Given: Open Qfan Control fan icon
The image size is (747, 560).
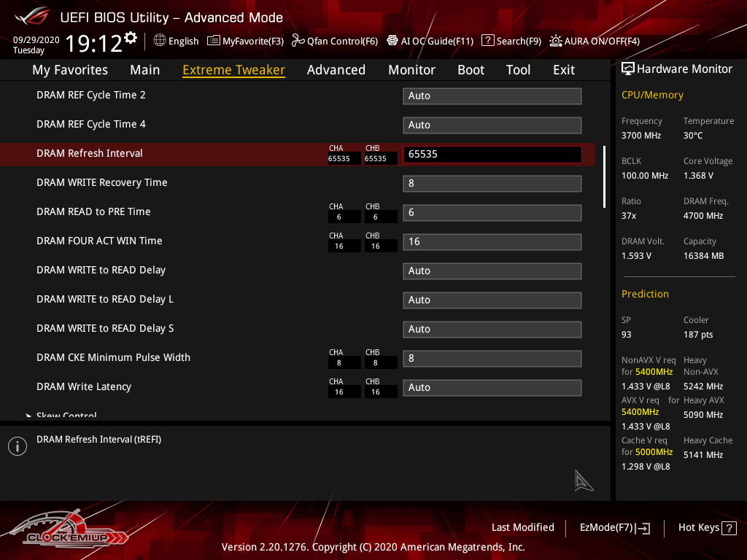Looking at the screenshot, I should [x=298, y=41].
